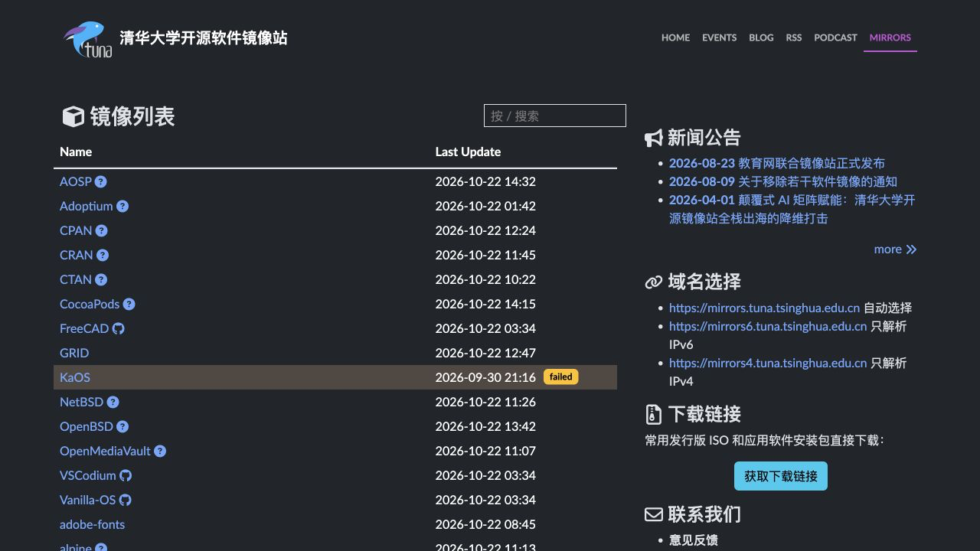Viewport: 980px width, 551px height.
Task: Open the 2026-04-01 news post
Action: coord(792,209)
